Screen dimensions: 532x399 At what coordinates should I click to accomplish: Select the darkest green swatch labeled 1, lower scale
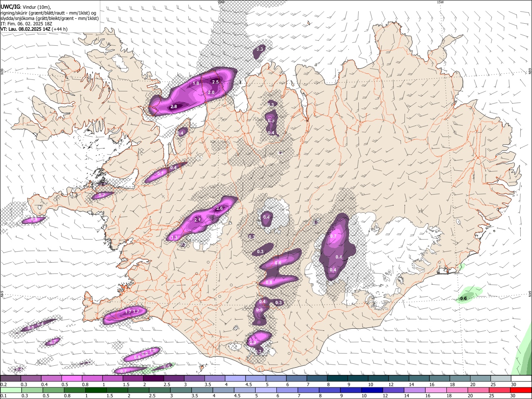click(96, 390)
